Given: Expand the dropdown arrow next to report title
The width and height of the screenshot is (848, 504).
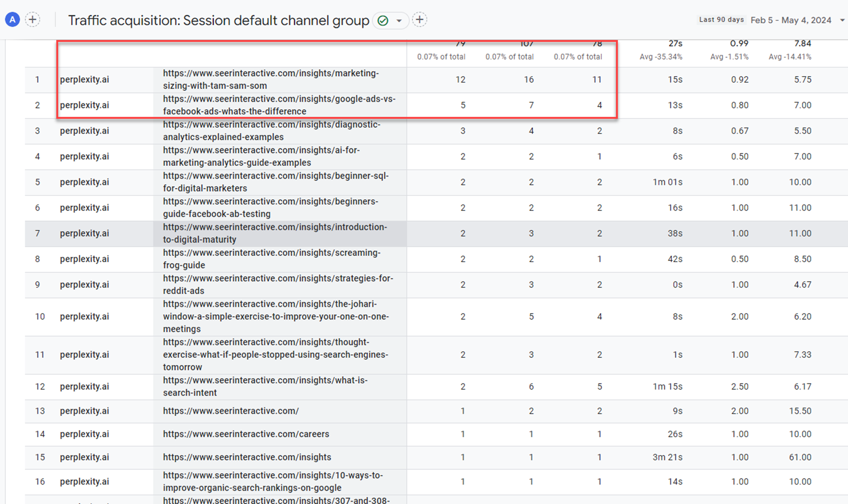Looking at the screenshot, I should (x=398, y=21).
